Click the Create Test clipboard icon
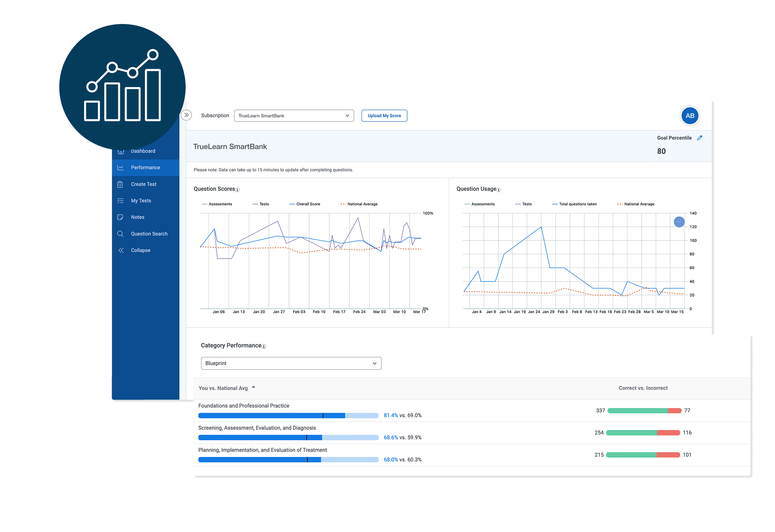The width and height of the screenshot is (775, 532). 120,184
